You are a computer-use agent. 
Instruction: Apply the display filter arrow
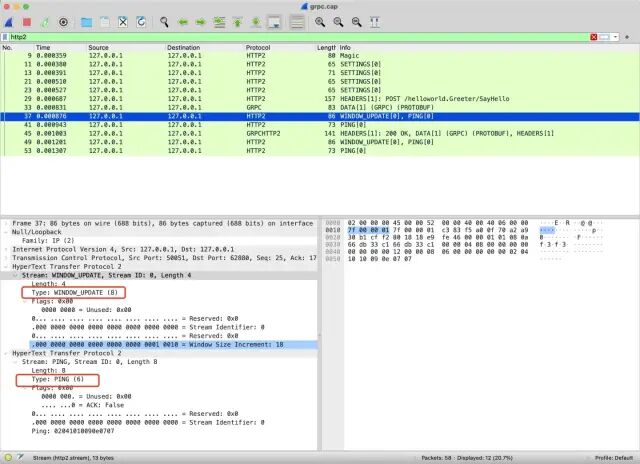coord(604,37)
